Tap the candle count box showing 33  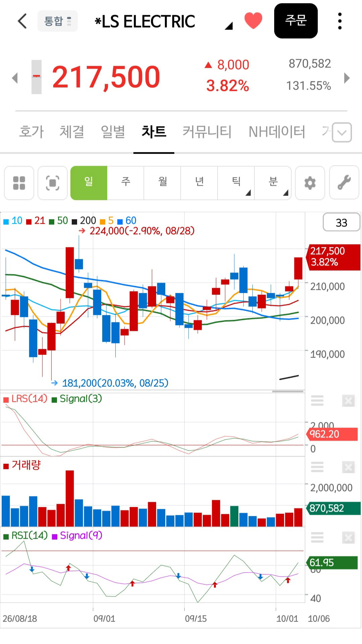[x=342, y=222]
